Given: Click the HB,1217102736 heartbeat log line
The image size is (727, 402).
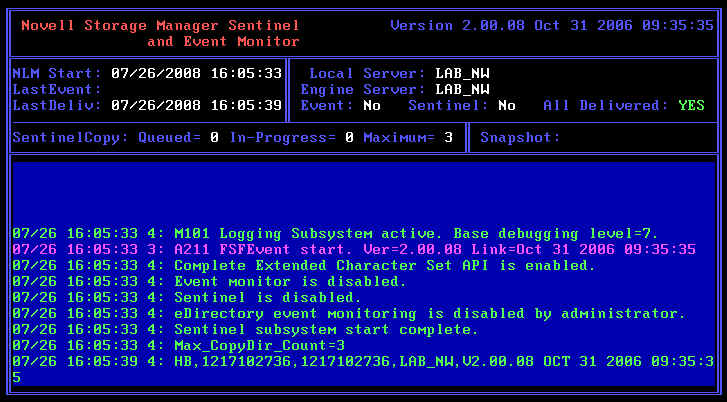Looking at the screenshot, I should coord(363,370).
